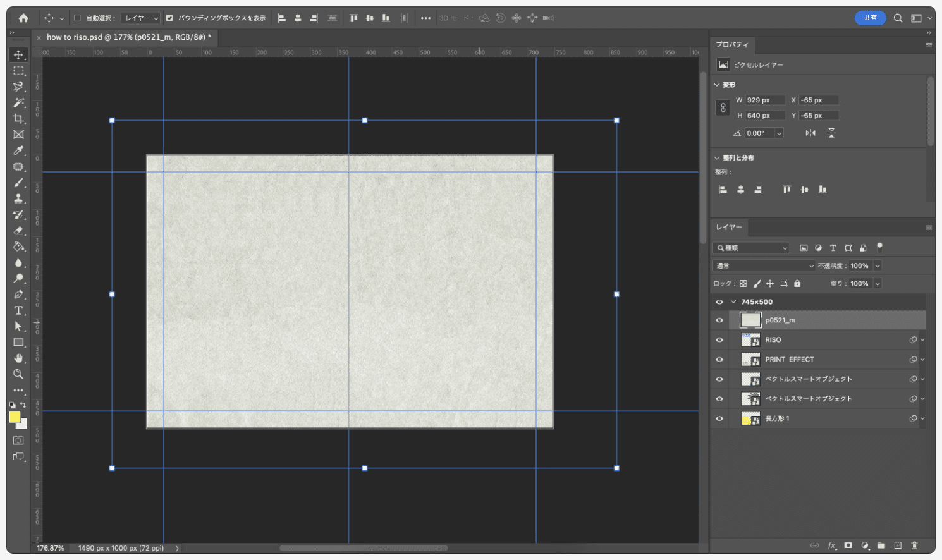The image size is (942, 560).
Task: Hide the PRINT EFFECT layer
Action: (x=719, y=360)
